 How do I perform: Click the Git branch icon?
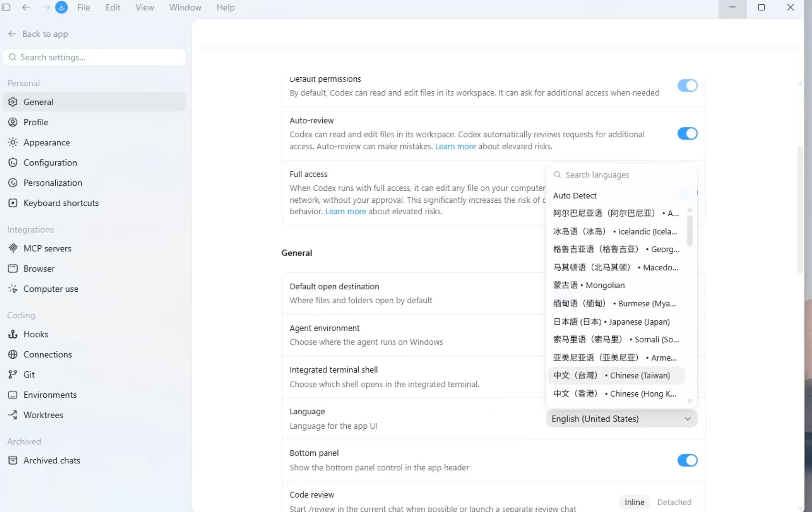pyautogui.click(x=13, y=375)
